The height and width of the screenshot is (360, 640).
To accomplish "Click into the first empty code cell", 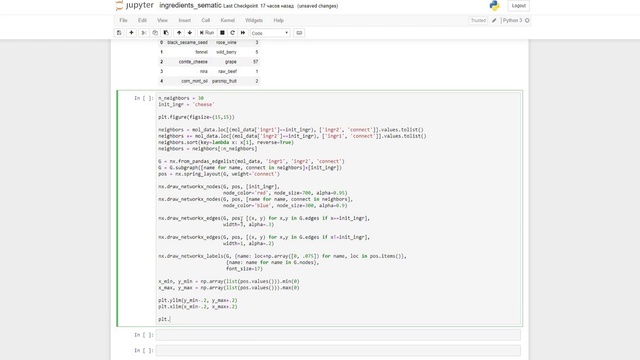I will (x=338, y=335).
